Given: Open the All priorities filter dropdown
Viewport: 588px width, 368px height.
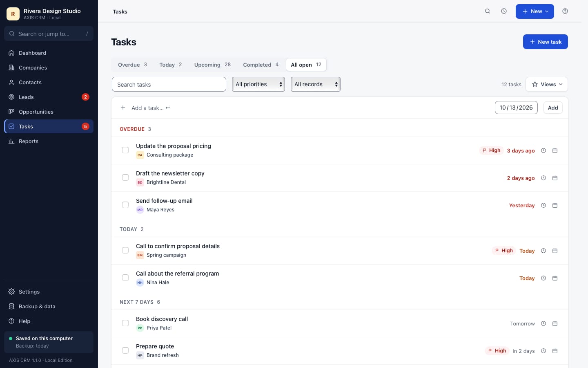Looking at the screenshot, I should (x=258, y=84).
